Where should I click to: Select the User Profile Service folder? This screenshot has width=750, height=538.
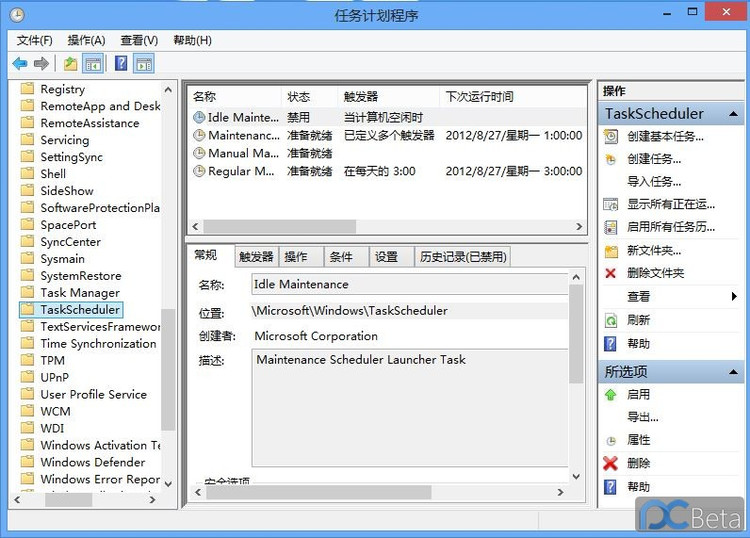coord(93,394)
